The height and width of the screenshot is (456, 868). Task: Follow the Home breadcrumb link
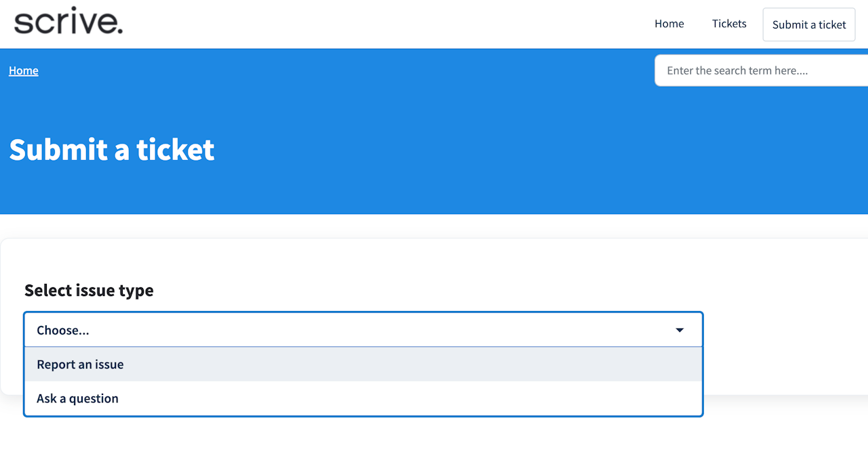point(24,70)
